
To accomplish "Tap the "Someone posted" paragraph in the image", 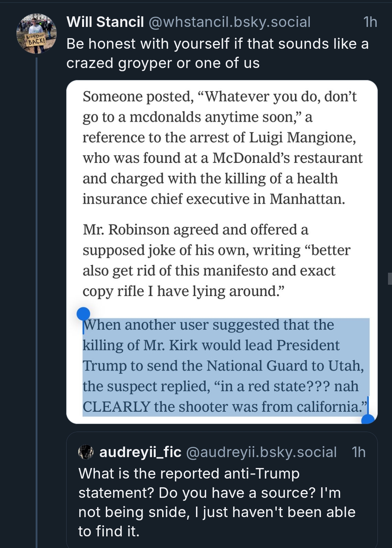I will click(x=222, y=148).
